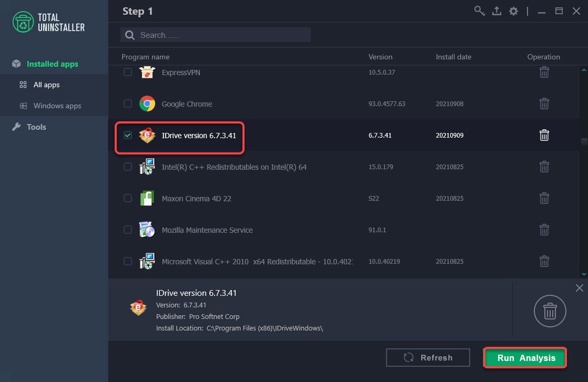
Task: Check the Intel(R) C++ Redistributables checkbox
Action: pos(128,166)
